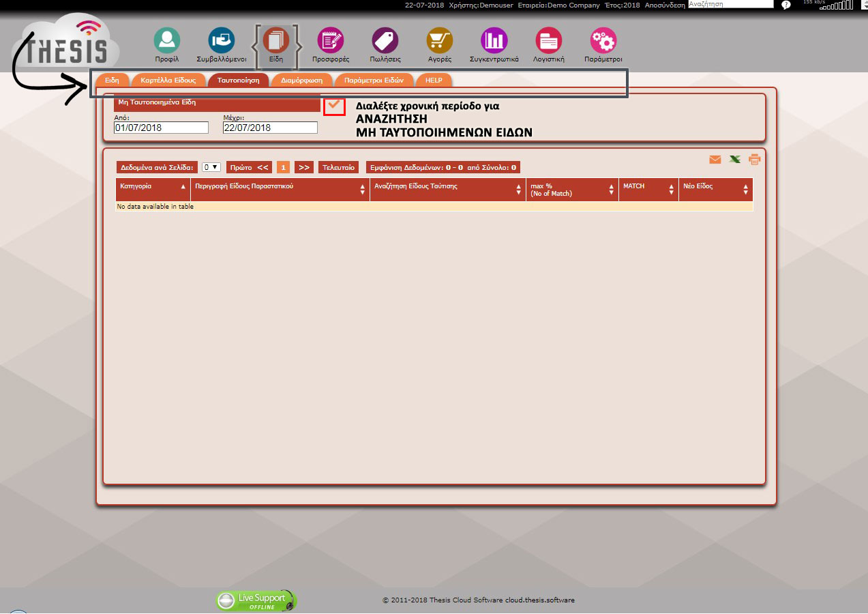Send the table by email icon
The width and height of the screenshot is (868, 614).
coord(715,160)
